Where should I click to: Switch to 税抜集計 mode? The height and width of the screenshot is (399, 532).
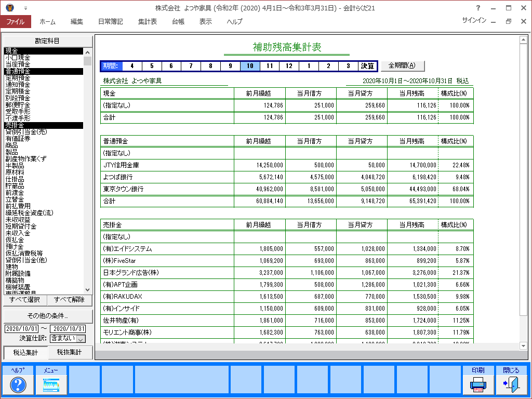click(70, 353)
